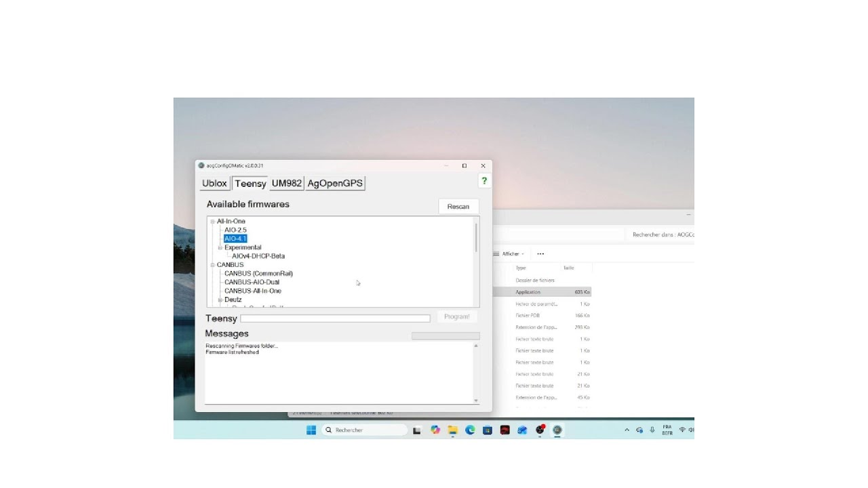Click the Messages progress bar
868x488 pixels.
[x=446, y=336]
